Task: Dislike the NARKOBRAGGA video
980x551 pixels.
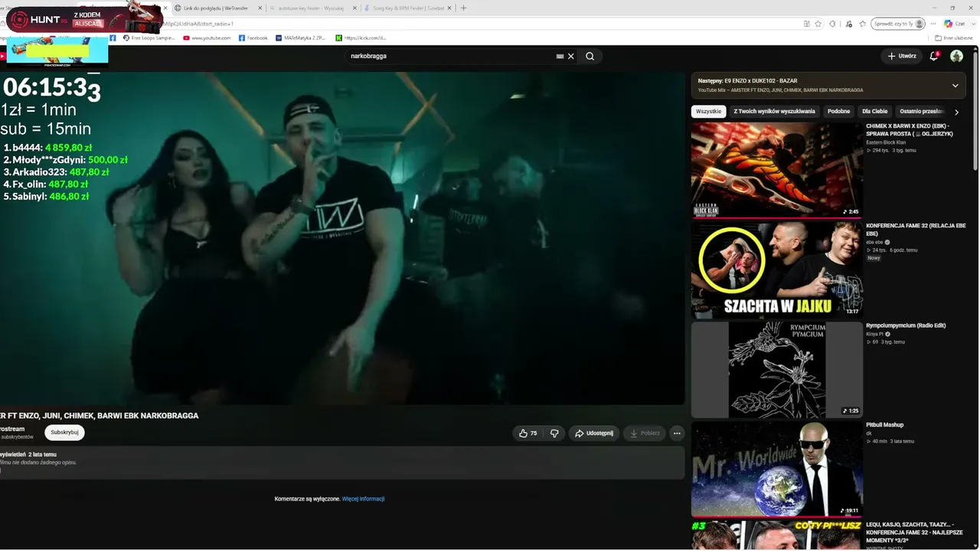Action: click(554, 433)
